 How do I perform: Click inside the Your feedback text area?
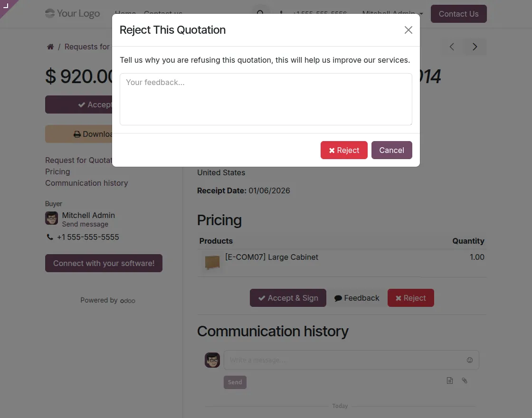point(266,99)
